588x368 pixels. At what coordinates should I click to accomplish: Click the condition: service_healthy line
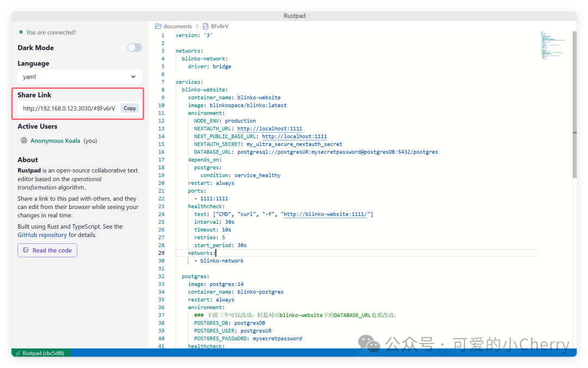pyautogui.click(x=240, y=175)
